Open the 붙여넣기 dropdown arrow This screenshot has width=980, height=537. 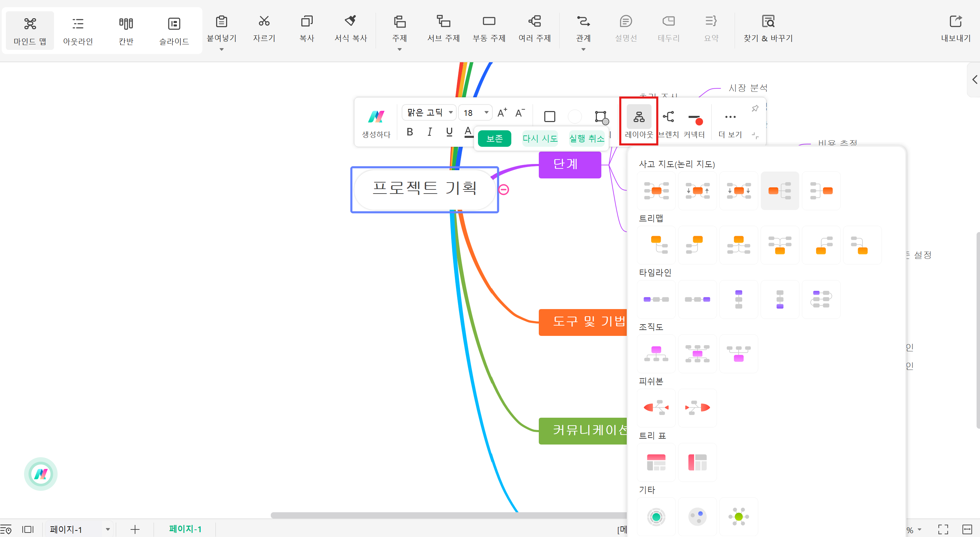(x=221, y=50)
